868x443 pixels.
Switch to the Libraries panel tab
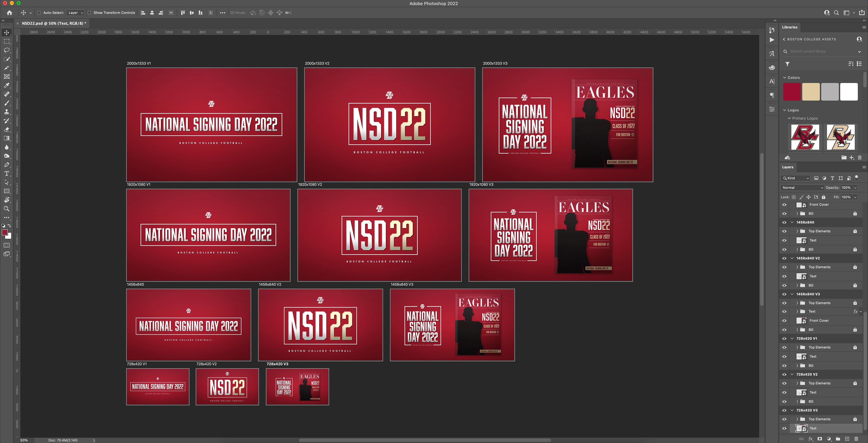tap(790, 27)
